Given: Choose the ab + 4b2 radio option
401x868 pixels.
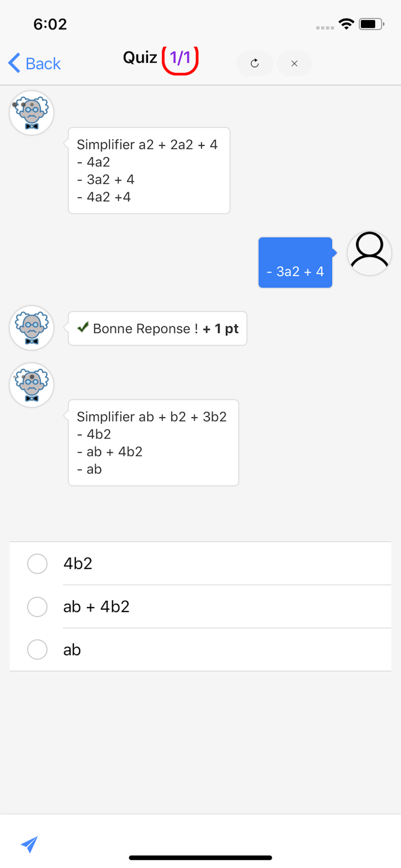Looking at the screenshot, I should point(37,606).
